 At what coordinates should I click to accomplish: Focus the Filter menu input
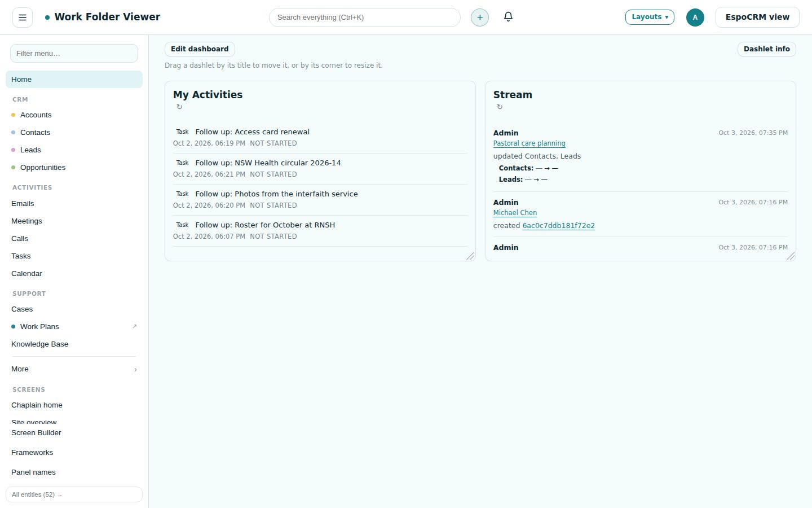[74, 53]
